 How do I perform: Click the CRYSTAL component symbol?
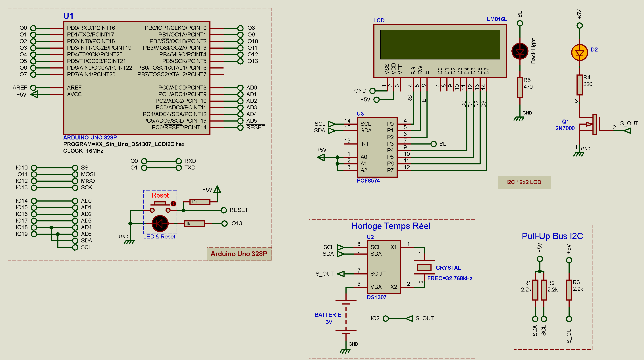[x=424, y=267]
